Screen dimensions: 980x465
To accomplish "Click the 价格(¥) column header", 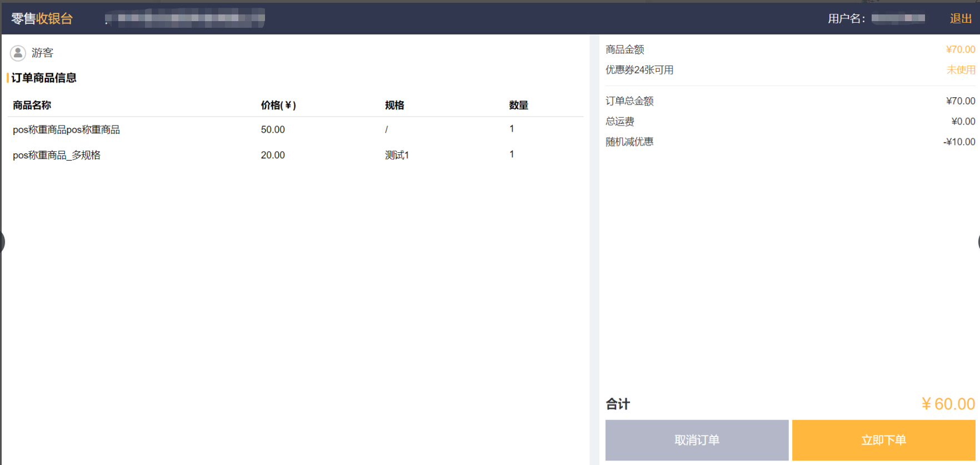I will pos(278,106).
